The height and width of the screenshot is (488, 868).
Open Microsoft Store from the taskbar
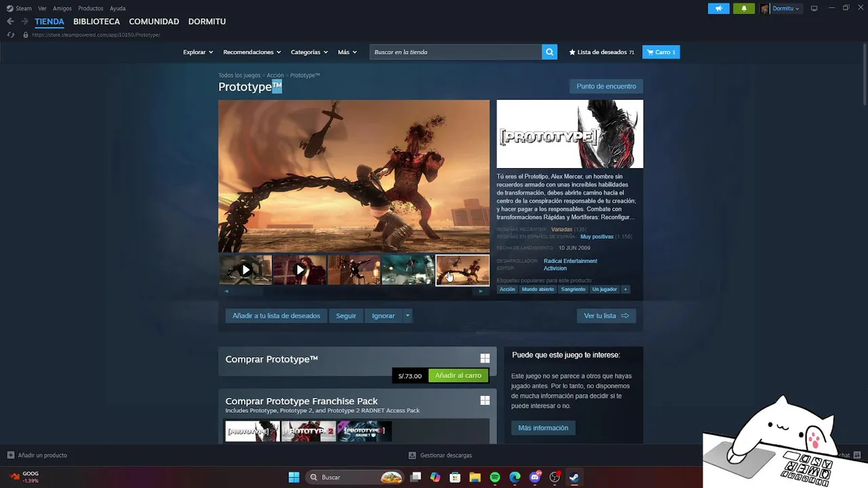[x=455, y=477]
